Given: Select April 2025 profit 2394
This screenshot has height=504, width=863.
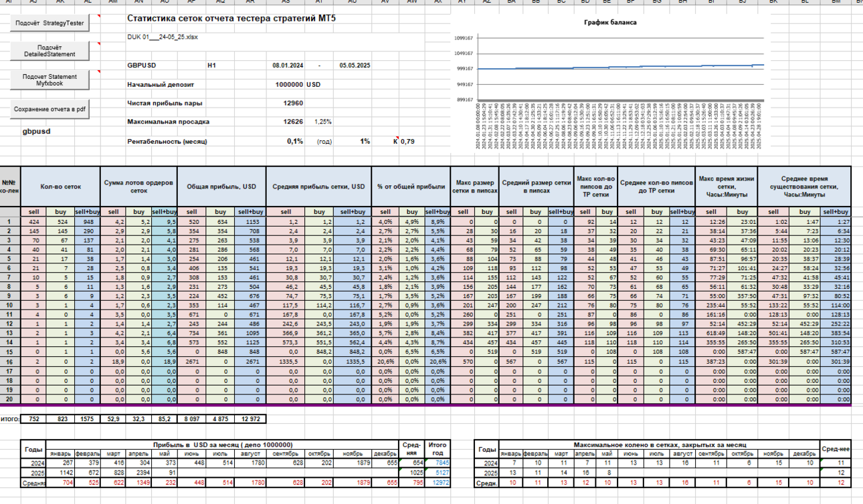Looking at the screenshot, I should coord(138,473).
